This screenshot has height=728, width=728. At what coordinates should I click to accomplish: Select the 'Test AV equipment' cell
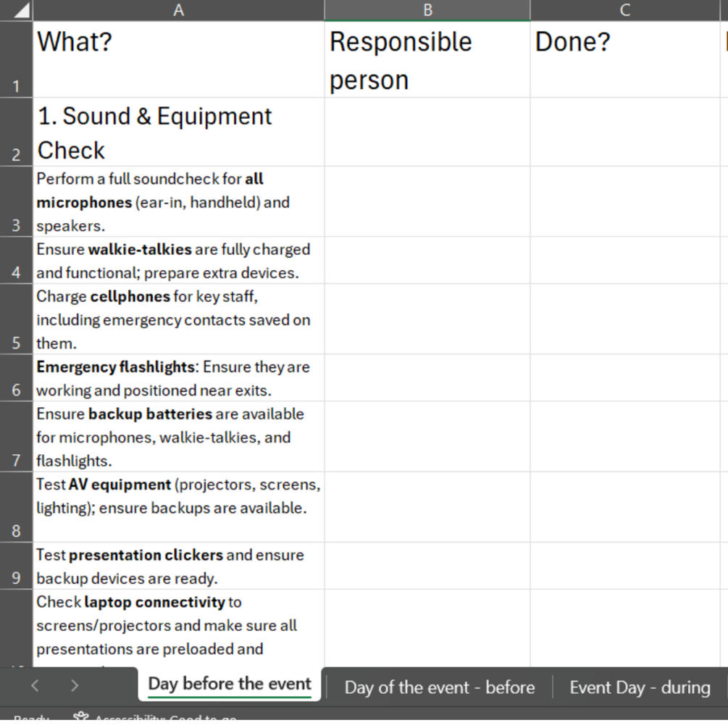click(x=179, y=507)
